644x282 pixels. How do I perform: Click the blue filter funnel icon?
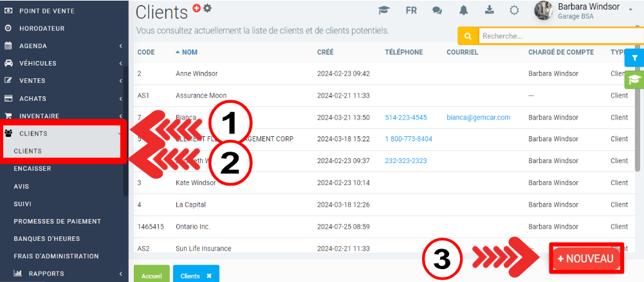(x=634, y=58)
